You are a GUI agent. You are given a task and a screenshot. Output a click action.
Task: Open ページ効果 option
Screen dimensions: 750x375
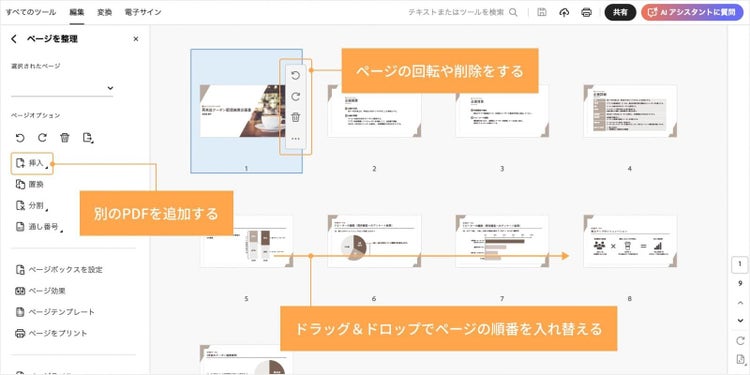(x=40, y=291)
